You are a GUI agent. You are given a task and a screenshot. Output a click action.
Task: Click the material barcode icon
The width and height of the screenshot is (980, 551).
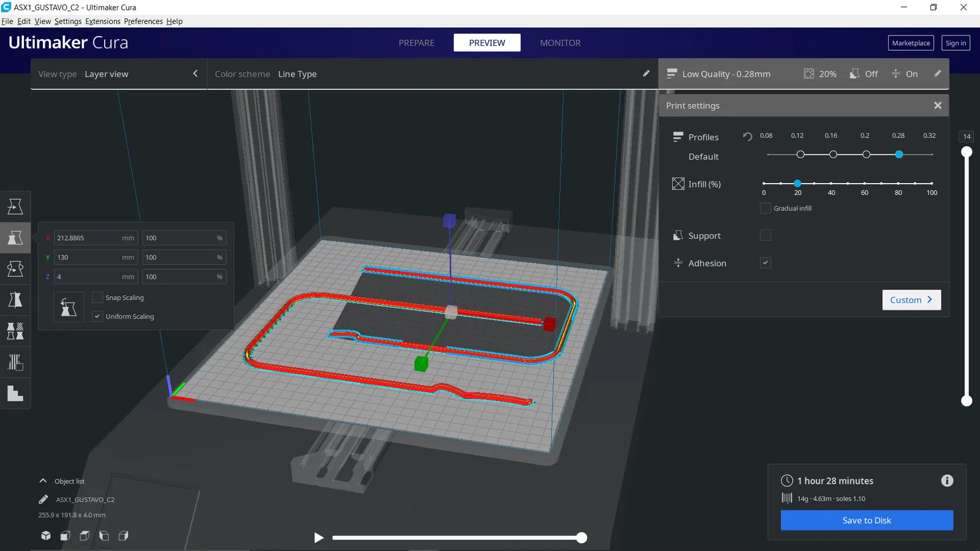(787, 498)
